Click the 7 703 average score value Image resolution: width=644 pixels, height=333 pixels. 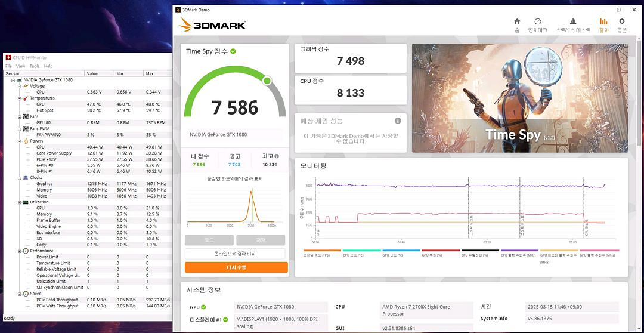pos(234,165)
